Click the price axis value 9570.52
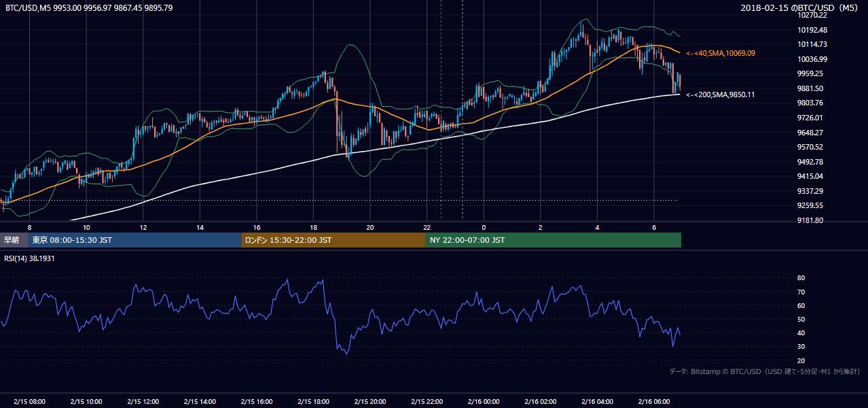Screen dimensions: 868x408 pyautogui.click(x=810, y=147)
